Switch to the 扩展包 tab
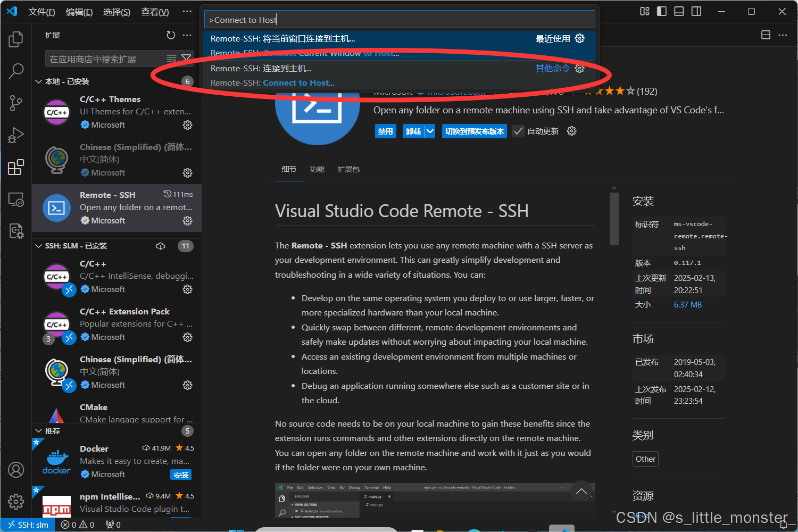Viewport: 798px width, 532px height. click(348, 169)
